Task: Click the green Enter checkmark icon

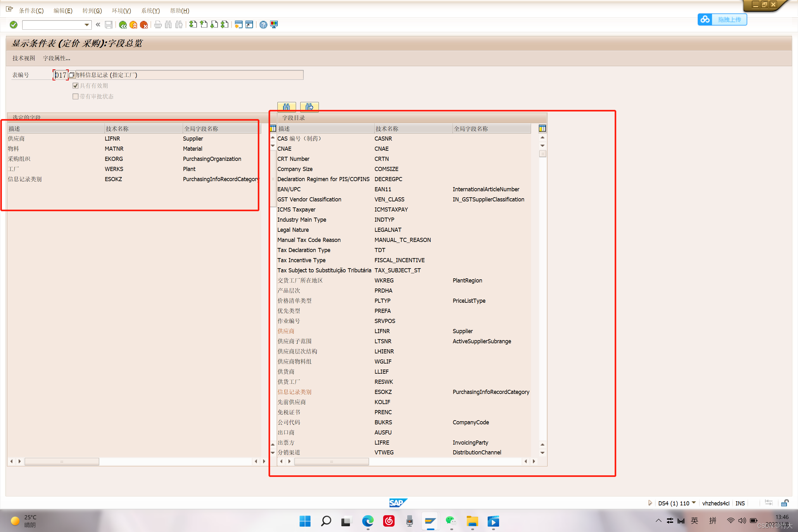Action: pyautogui.click(x=14, y=25)
